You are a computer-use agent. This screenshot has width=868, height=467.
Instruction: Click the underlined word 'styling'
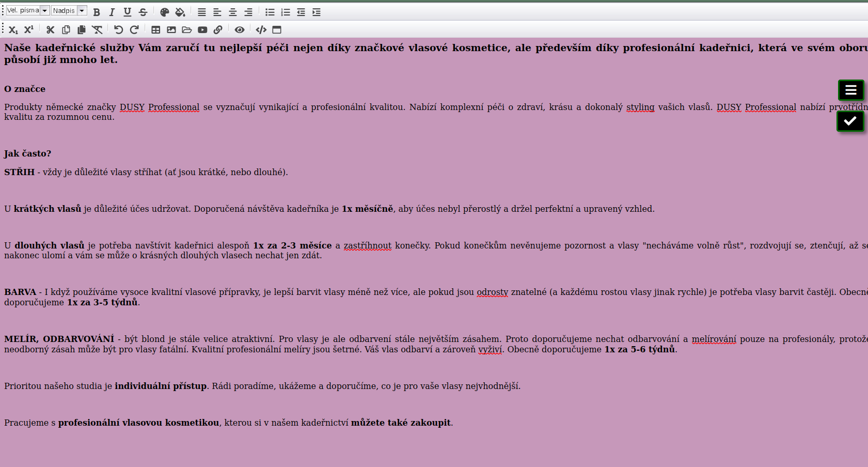pos(640,107)
